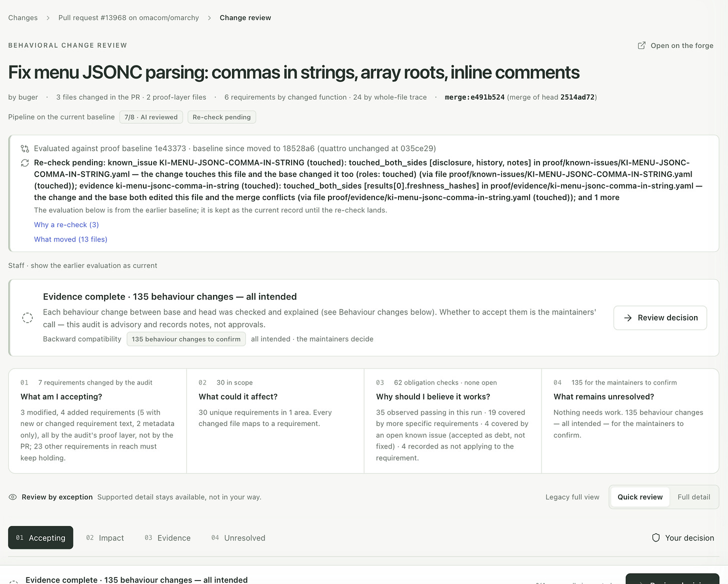Select the 01 Accepting tab

40,537
